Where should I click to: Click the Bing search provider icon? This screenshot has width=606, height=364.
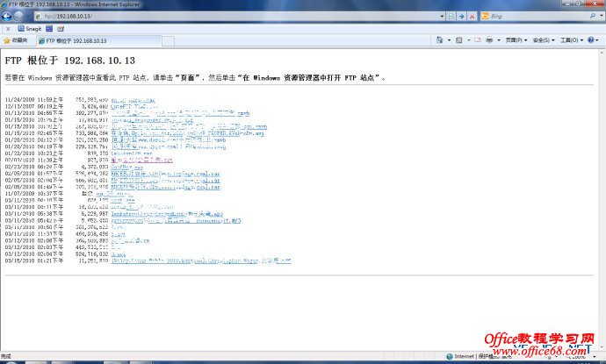[x=485, y=16]
